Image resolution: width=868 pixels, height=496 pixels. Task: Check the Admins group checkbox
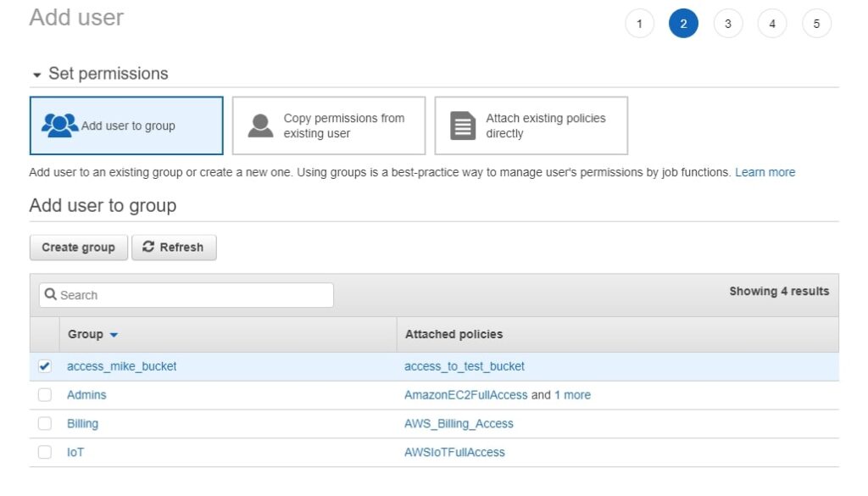[45, 394]
